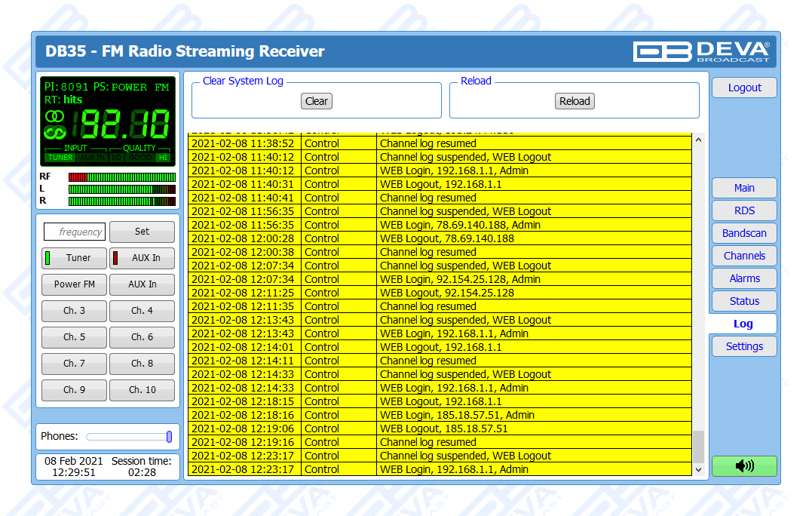812x516 pixels.
Task: Click the Logout button
Action: [743, 88]
